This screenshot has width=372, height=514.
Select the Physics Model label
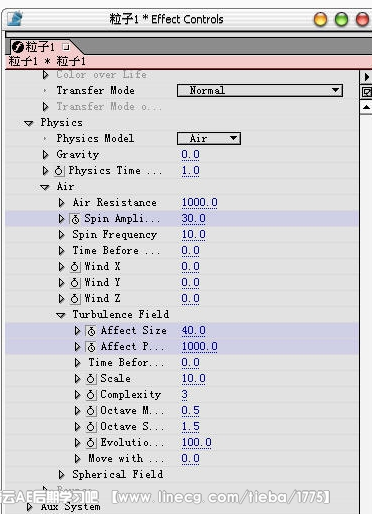tap(95, 139)
